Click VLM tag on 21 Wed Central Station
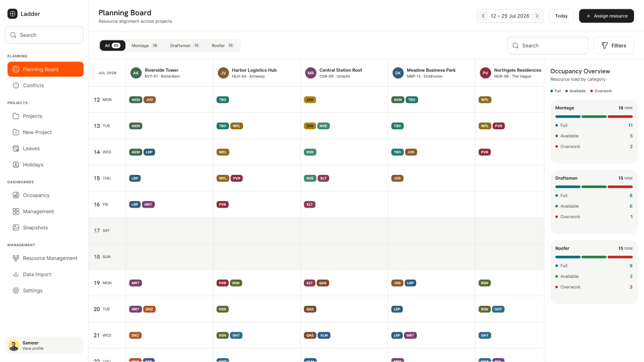Screen dimensions: 644x362 click(x=324, y=336)
